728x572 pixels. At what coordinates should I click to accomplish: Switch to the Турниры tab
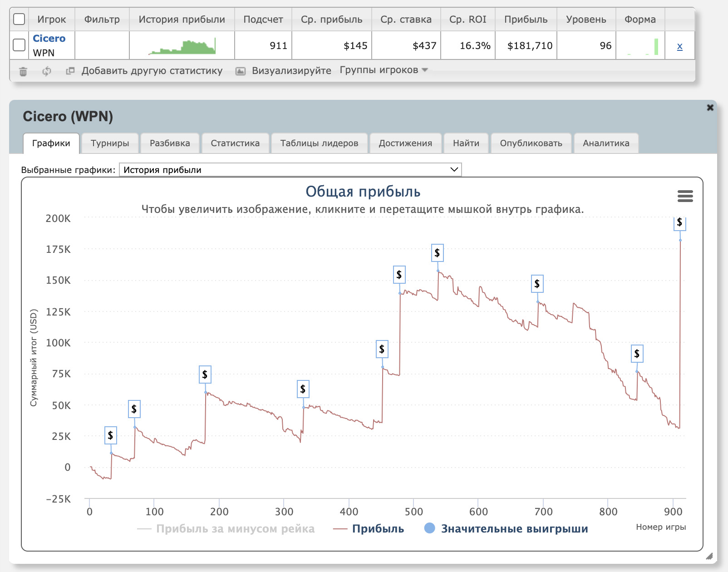coord(110,143)
